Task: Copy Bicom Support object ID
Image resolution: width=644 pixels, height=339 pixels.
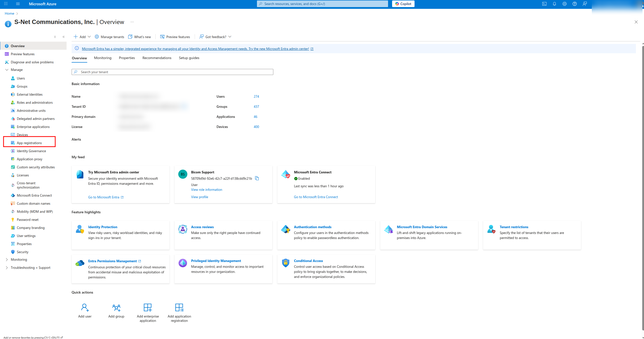Action: click(257, 178)
